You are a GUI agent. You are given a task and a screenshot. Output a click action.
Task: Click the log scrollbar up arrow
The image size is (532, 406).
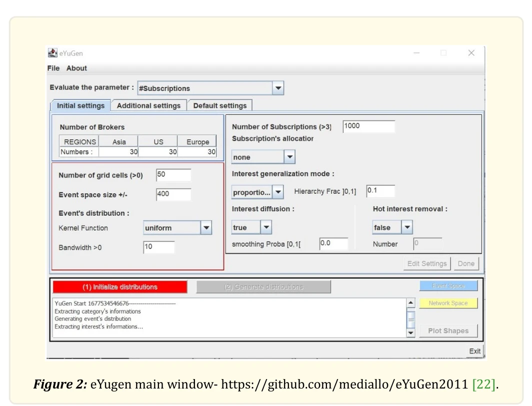coord(411,303)
